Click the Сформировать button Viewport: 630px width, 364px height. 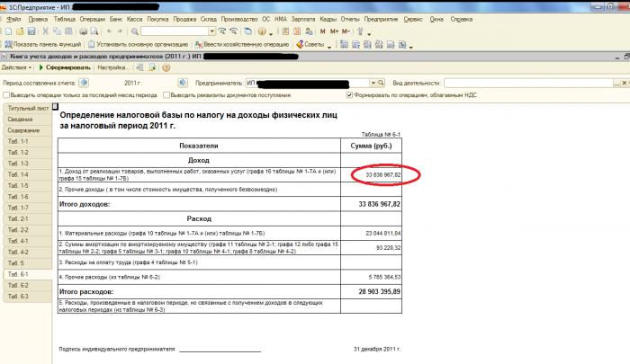pyautogui.click(x=65, y=67)
